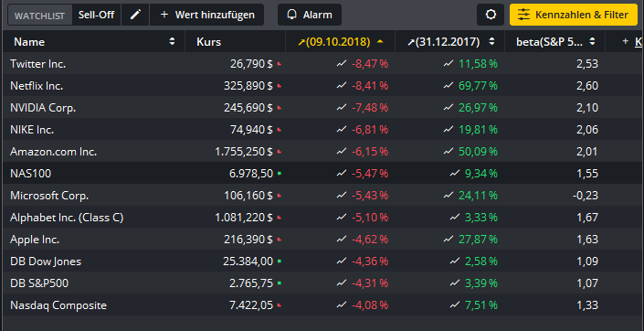
Task: Open chart icon for Amazon -6,15 %
Action: tap(342, 152)
